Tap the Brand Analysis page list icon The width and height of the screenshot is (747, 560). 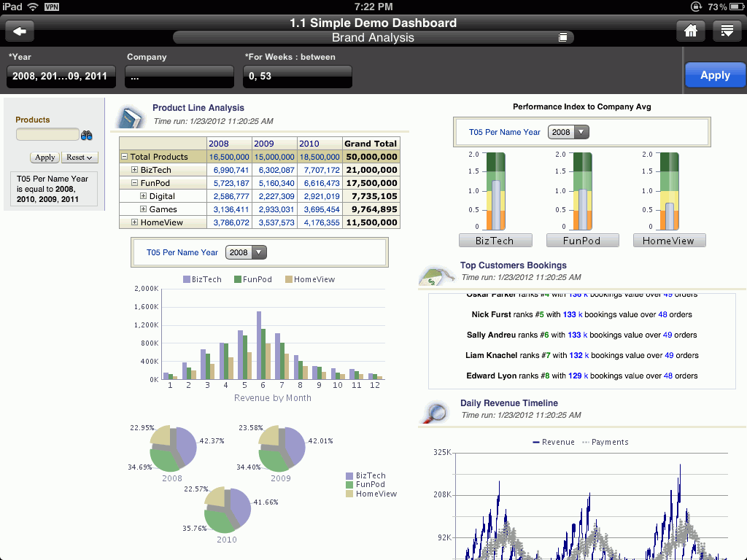562,38
